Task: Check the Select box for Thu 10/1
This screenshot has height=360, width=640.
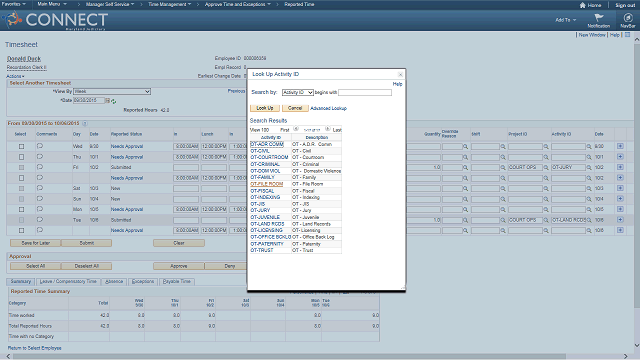Action: tap(21, 157)
